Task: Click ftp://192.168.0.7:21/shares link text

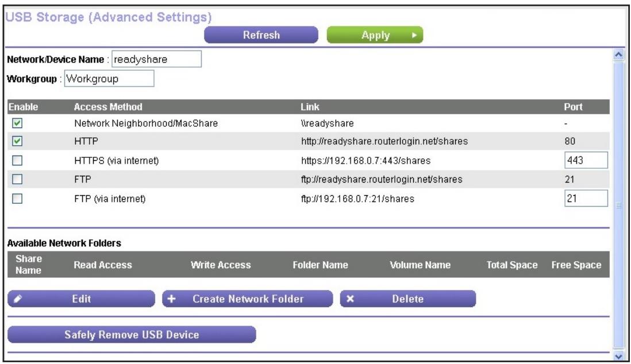Action: tap(357, 199)
